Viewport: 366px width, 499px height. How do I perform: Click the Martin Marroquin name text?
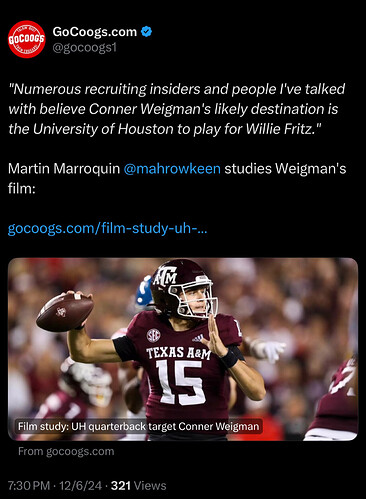tap(64, 169)
